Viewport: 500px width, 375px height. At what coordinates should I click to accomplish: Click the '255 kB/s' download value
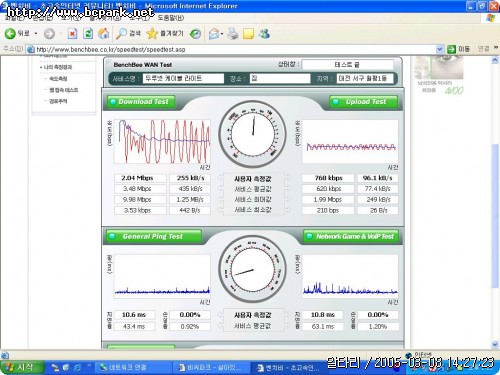click(190, 178)
